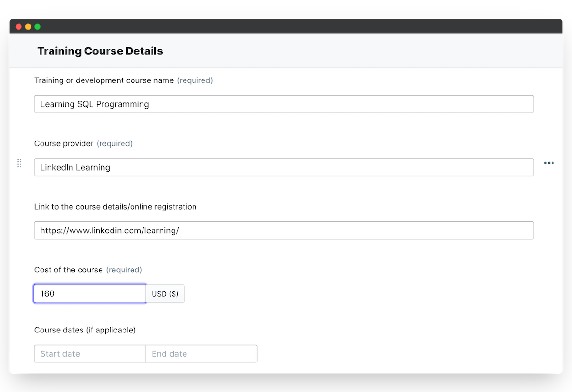Maximize the window with the green button

(38, 27)
